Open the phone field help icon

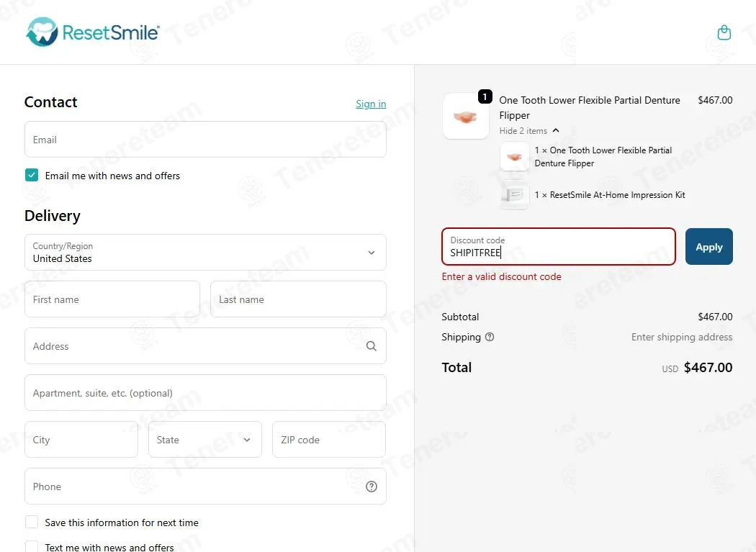pyautogui.click(x=372, y=487)
